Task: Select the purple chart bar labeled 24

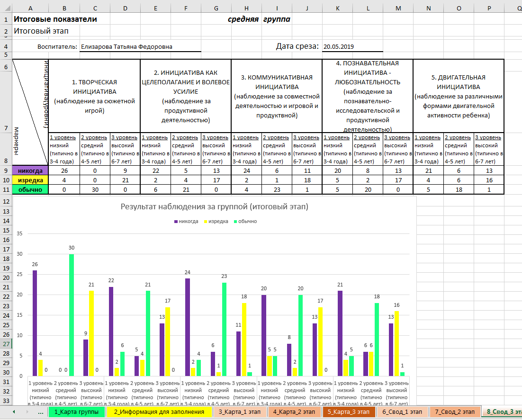Action: [188, 327]
